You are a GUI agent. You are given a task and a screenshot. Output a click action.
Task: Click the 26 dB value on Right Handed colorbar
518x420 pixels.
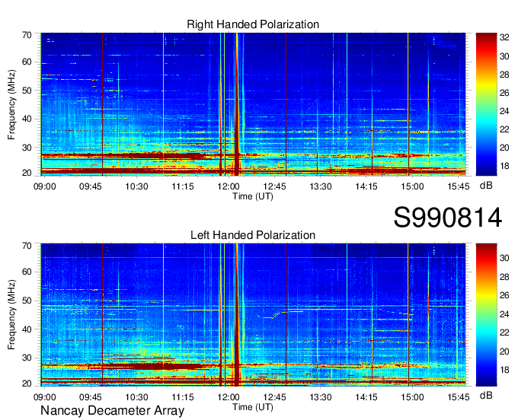tap(504, 93)
